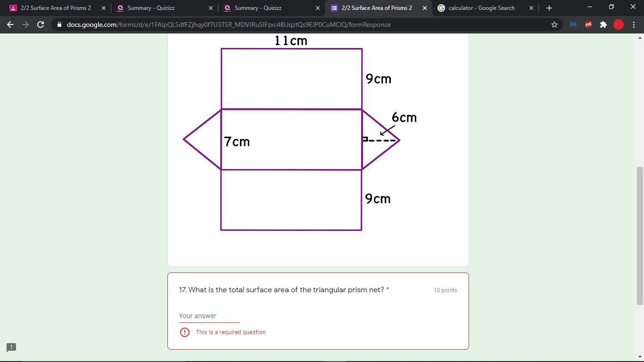644x362 pixels.
Task: Switch to the first Summary - Quizizz tab
Action: (151, 8)
